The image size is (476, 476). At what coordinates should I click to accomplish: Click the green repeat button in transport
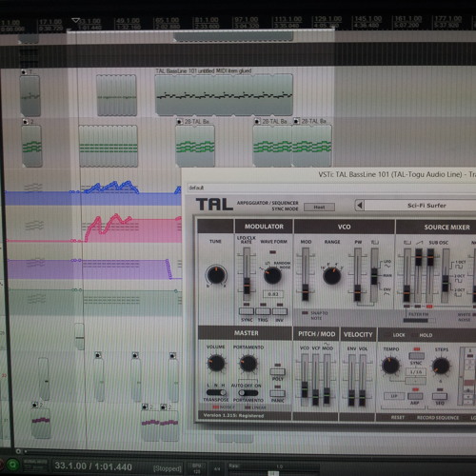[12, 465]
